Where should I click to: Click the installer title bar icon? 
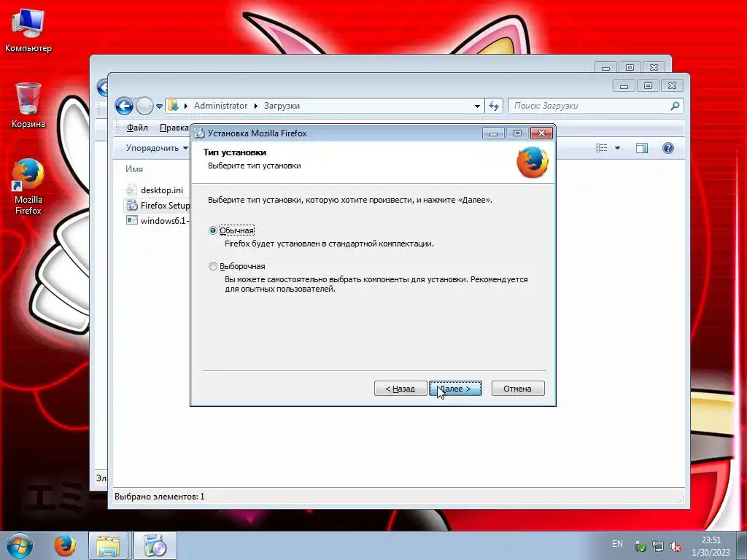199,133
